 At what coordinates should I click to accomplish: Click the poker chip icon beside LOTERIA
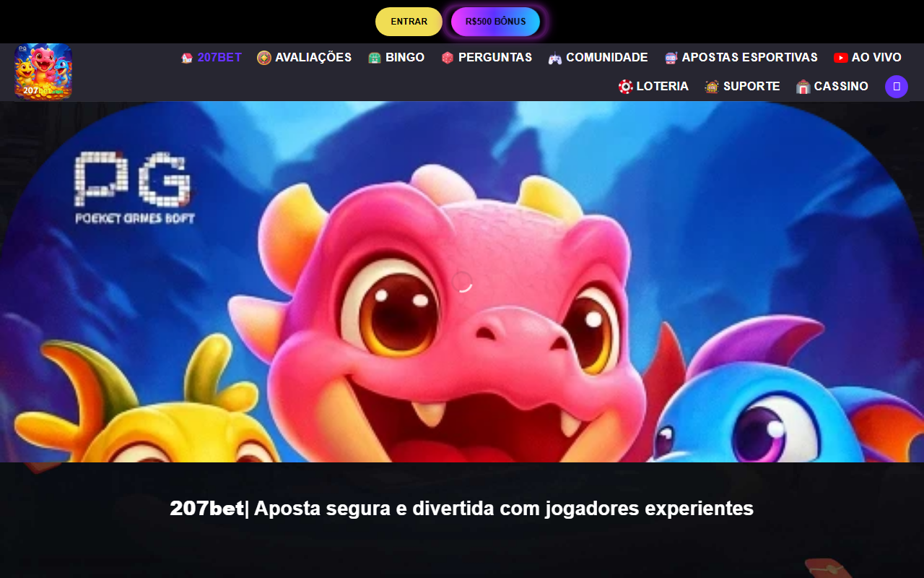click(x=626, y=87)
